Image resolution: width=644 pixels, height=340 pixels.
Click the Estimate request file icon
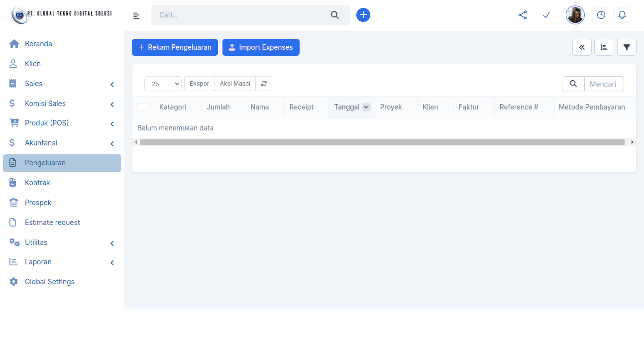click(13, 223)
